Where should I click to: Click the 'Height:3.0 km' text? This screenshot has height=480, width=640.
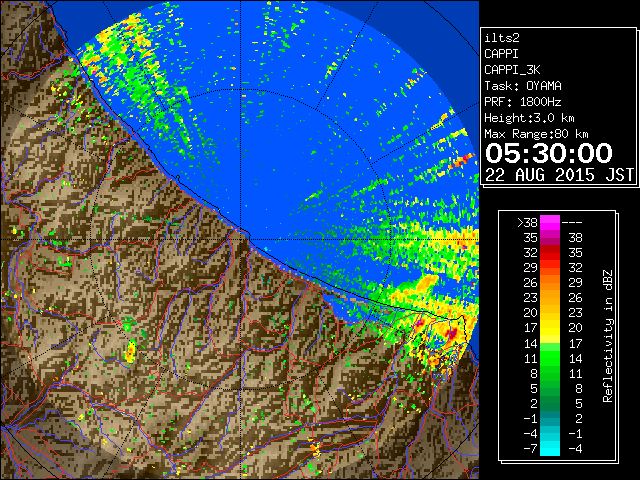coord(529,118)
